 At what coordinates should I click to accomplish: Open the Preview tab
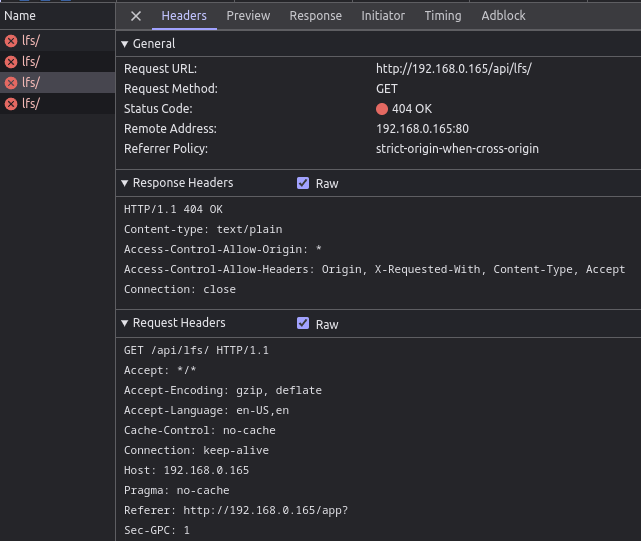(x=248, y=16)
